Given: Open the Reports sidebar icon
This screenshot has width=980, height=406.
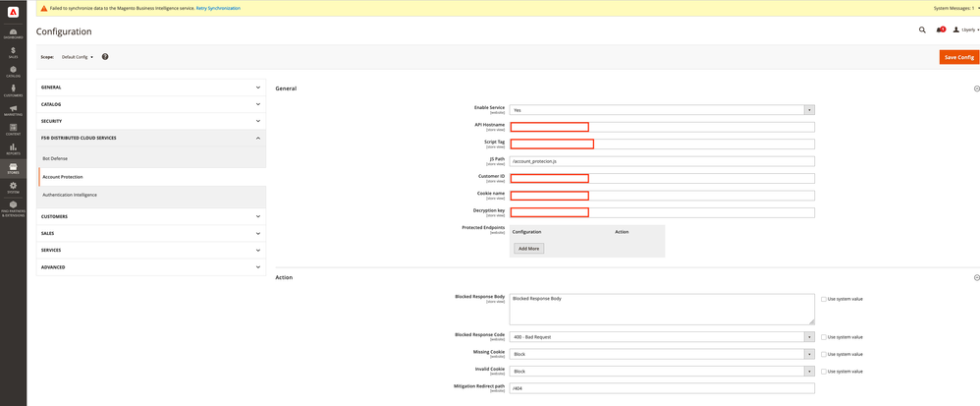Looking at the screenshot, I should click(13, 148).
